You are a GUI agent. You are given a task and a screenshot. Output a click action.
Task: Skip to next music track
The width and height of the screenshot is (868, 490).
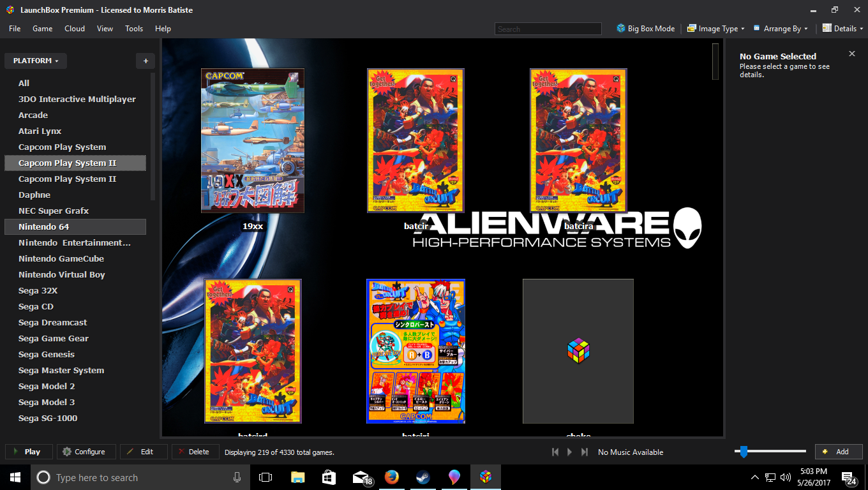pyautogui.click(x=585, y=452)
